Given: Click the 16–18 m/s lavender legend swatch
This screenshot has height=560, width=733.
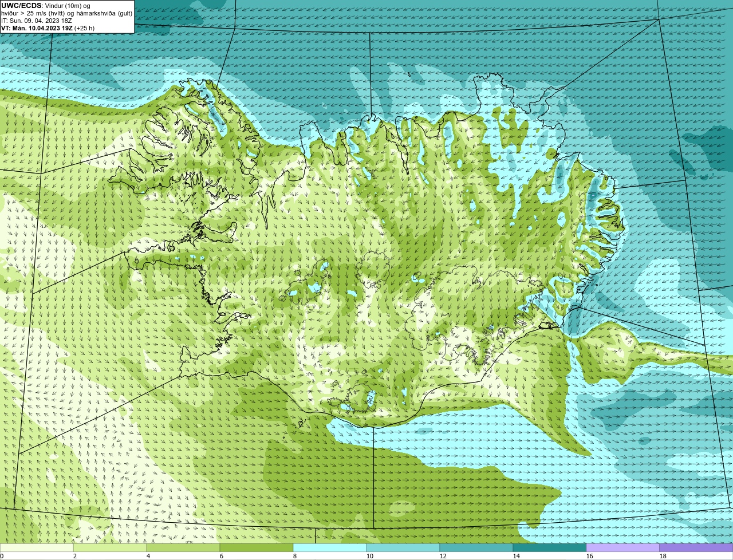Looking at the screenshot, I should 623,547.
